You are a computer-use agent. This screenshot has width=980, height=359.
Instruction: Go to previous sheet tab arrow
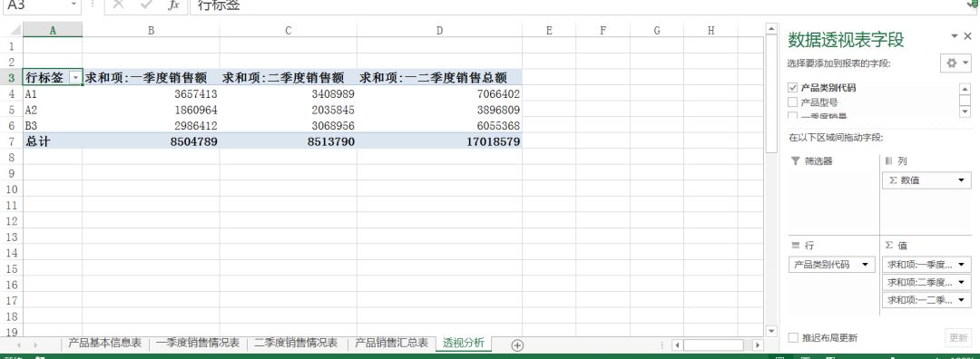point(19,344)
